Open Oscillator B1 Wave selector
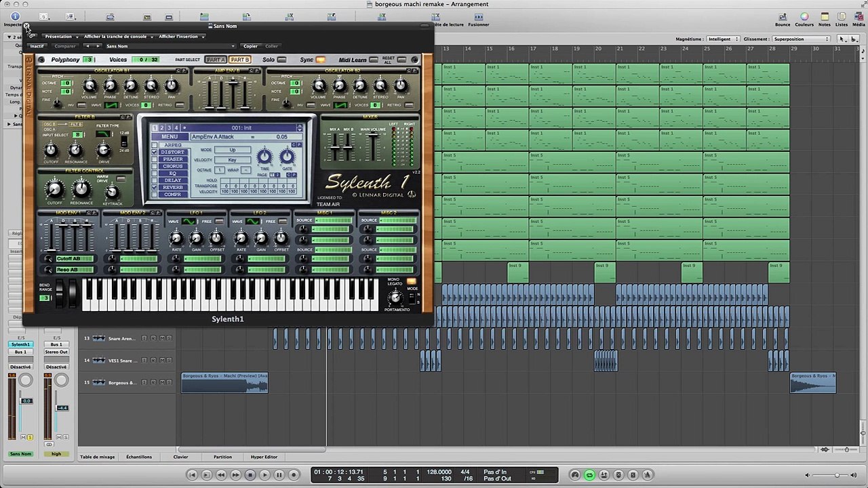 click(x=112, y=105)
